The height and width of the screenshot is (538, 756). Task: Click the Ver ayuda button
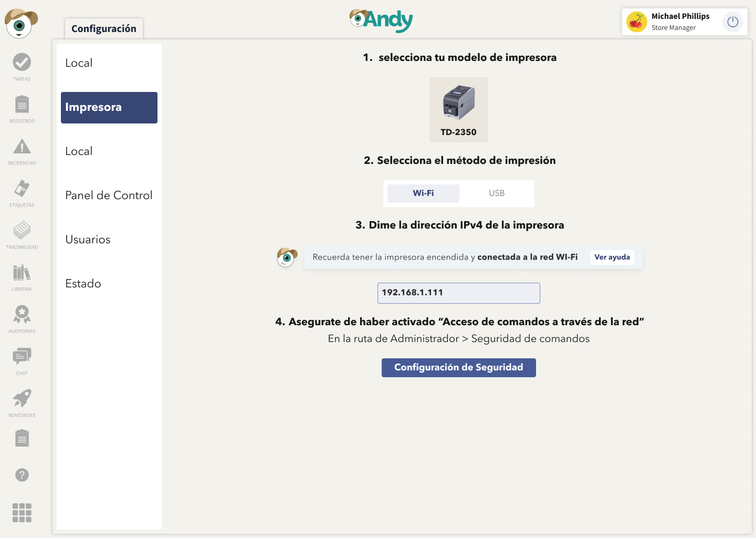612,257
